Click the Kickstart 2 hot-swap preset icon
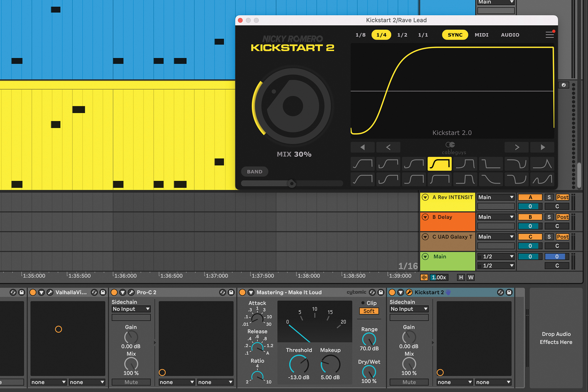Image resolution: width=588 pixels, height=392 pixels. tap(500, 292)
